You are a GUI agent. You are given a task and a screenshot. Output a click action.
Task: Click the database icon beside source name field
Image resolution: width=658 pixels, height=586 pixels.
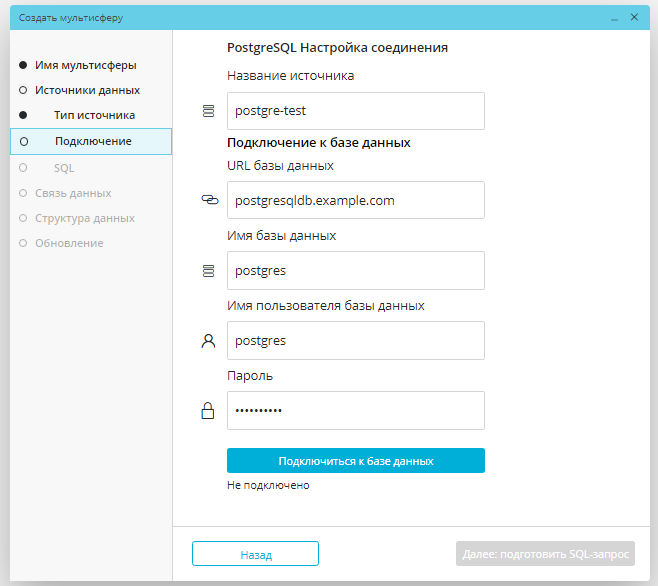tap(209, 111)
